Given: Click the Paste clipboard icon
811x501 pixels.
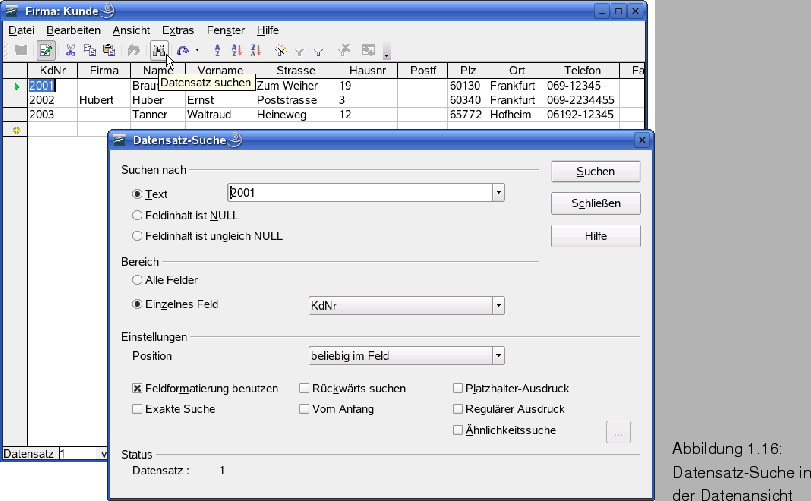Looking at the screenshot, I should click(108, 50).
